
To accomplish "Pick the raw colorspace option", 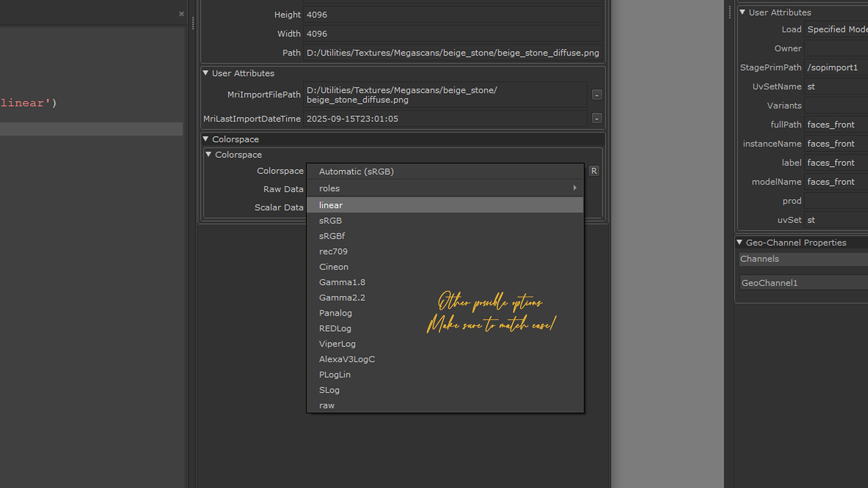I will click(x=327, y=405).
